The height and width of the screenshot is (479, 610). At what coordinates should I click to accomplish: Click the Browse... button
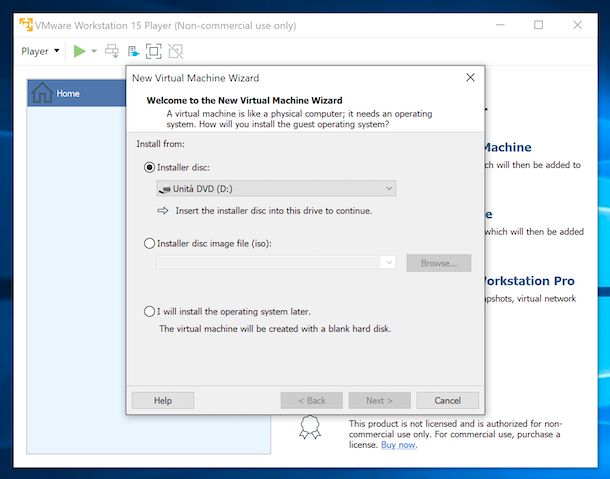coord(439,263)
